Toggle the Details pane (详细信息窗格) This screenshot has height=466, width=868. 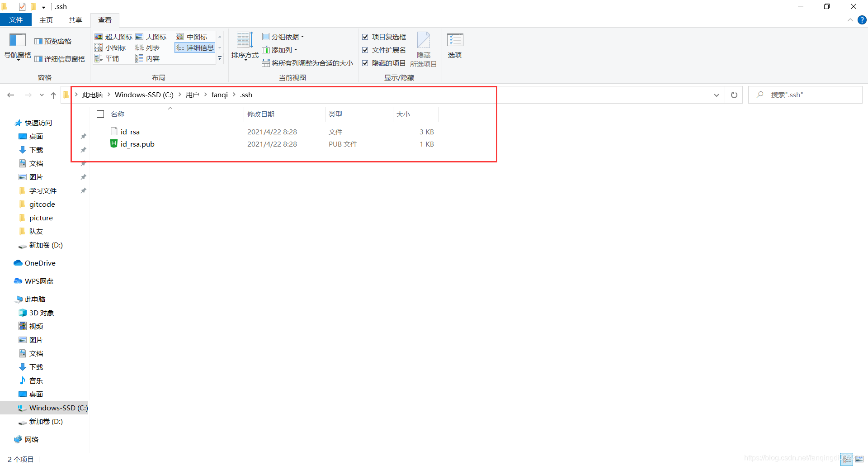(x=60, y=59)
